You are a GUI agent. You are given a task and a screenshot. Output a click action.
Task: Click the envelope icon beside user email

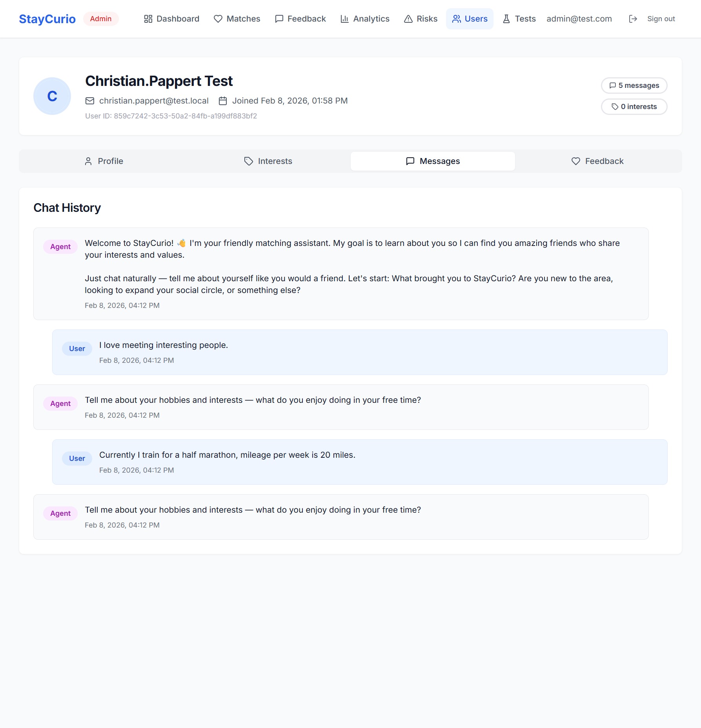(x=90, y=101)
